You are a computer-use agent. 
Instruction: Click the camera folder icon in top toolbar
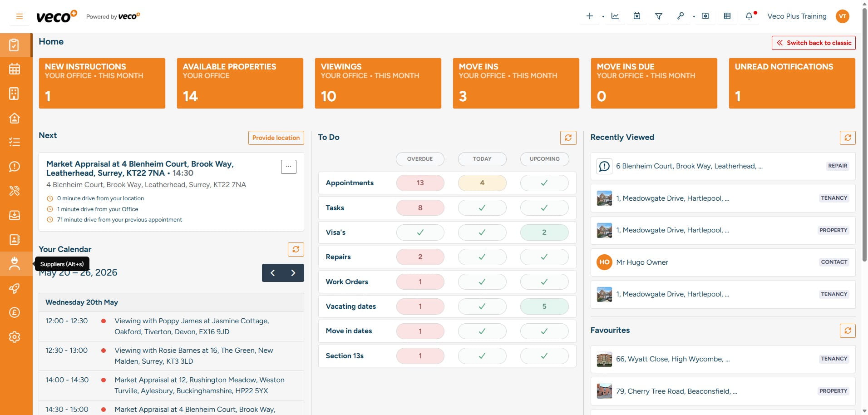705,16
